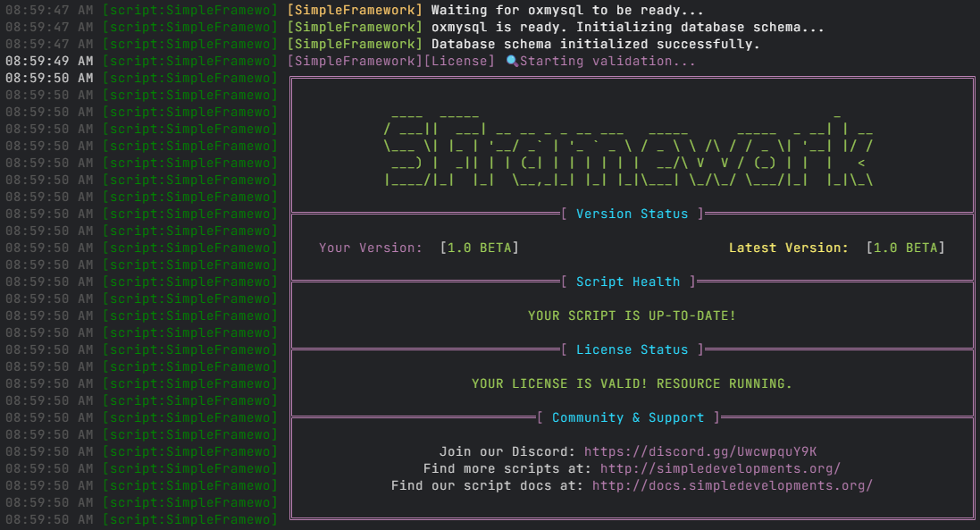The height and width of the screenshot is (530, 980).
Task: Click the SimpleFramework ASCII art banner
Action: pyautogui.click(x=628, y=150)
